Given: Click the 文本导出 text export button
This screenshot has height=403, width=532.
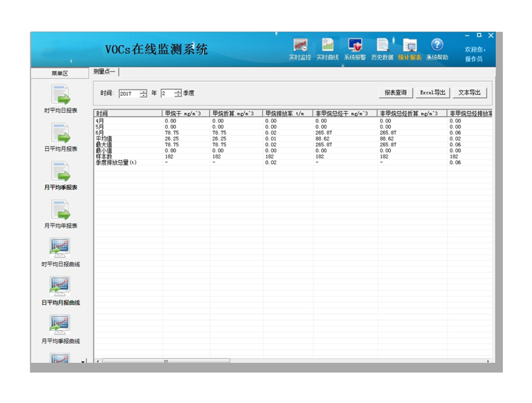Looking at the screenshot, I should click(x=469, y=93).
